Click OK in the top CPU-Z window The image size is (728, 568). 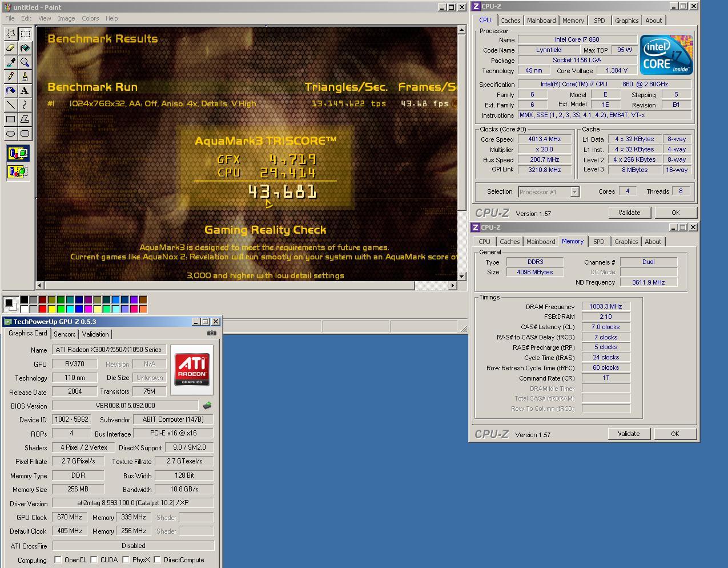(675, 213)
